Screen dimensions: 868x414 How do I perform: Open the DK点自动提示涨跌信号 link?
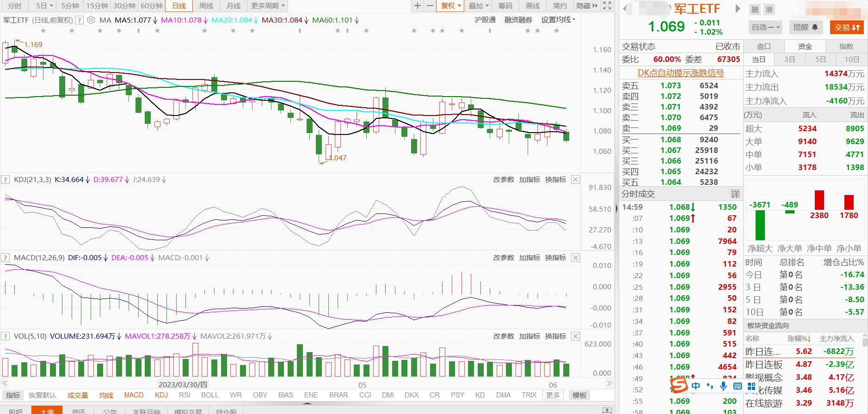click(680, 73)
